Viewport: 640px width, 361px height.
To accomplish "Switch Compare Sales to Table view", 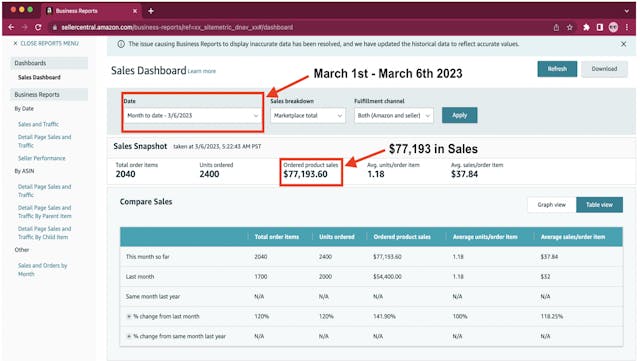I will 599,205.
